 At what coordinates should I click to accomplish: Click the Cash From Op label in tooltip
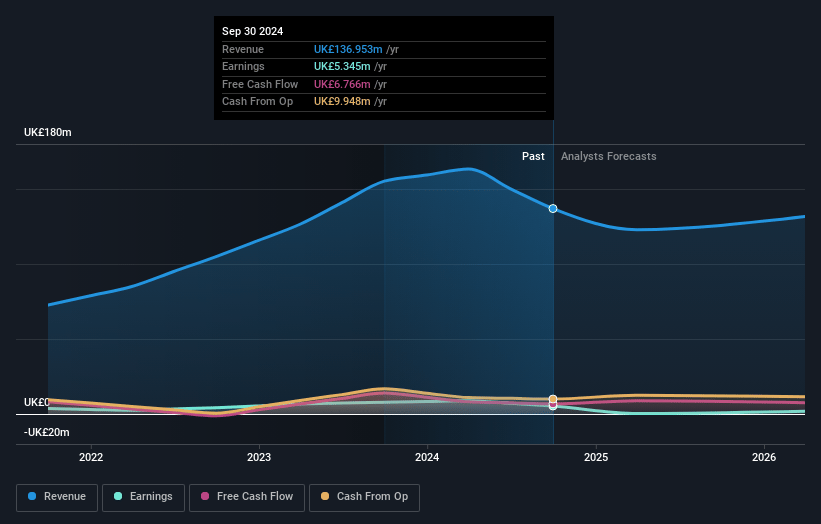258,102
